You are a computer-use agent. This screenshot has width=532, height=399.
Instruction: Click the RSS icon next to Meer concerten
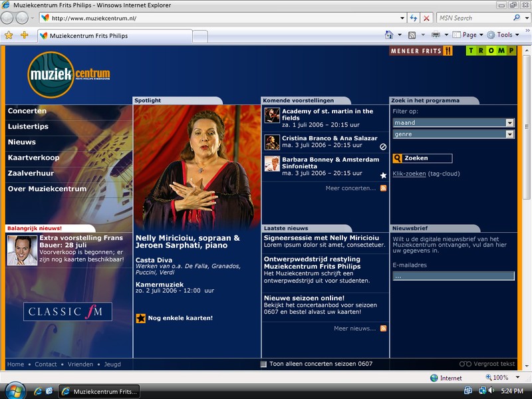[x=384, y=188]
